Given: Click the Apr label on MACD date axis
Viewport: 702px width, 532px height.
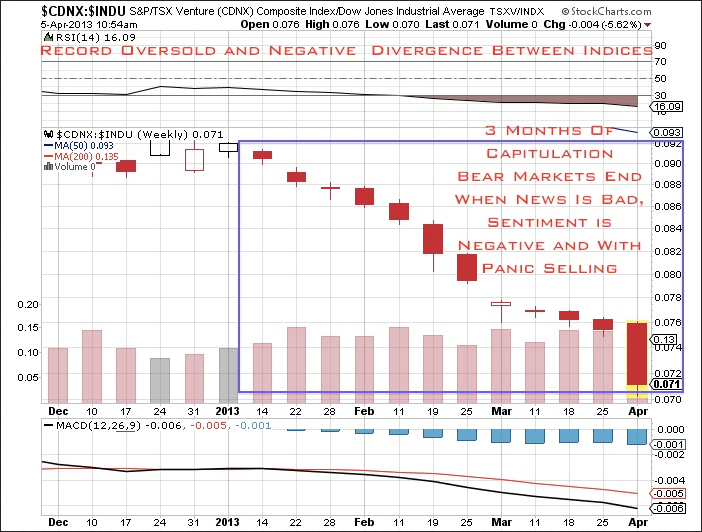Looking at the screenshot, I should 638,522.
